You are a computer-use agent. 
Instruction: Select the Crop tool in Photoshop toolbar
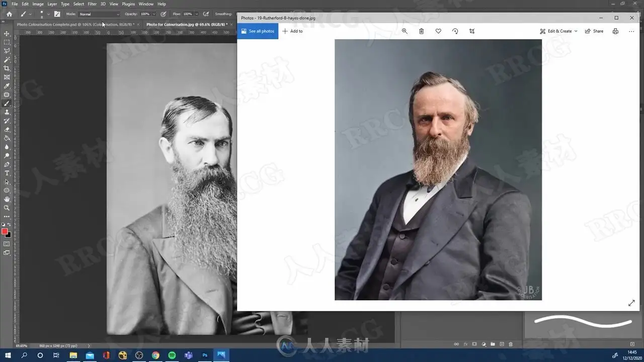(7, 68)
